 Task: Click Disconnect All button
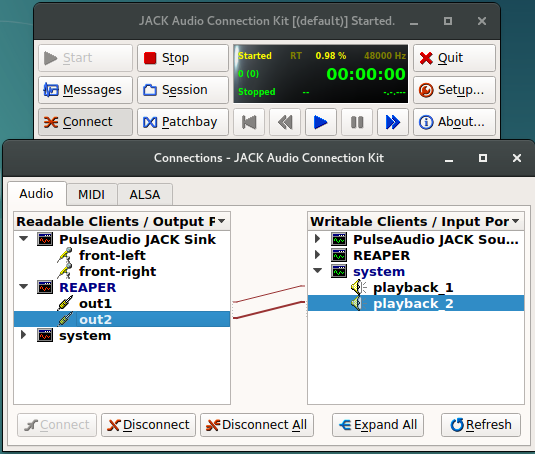pos(257,425)
